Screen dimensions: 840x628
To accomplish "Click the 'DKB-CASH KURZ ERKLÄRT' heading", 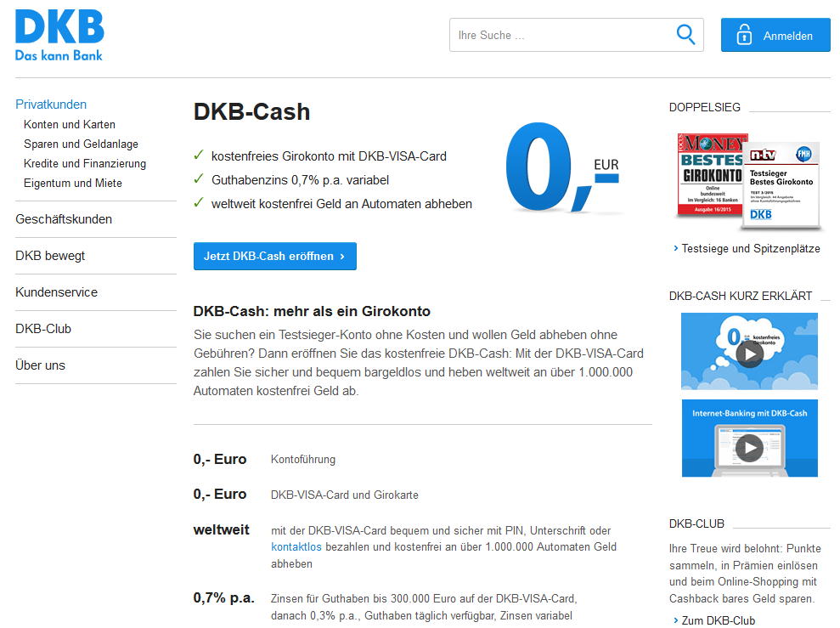I will 741,296.
